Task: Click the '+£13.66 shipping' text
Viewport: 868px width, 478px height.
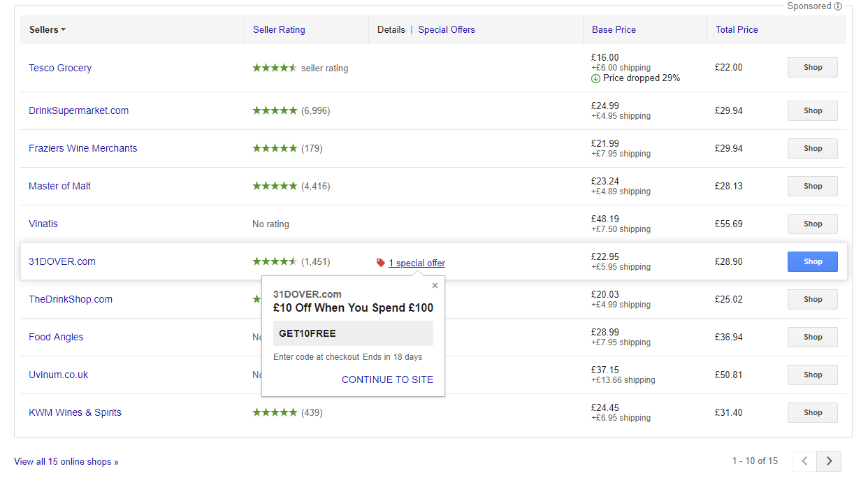Action: [x=623, y=380]
